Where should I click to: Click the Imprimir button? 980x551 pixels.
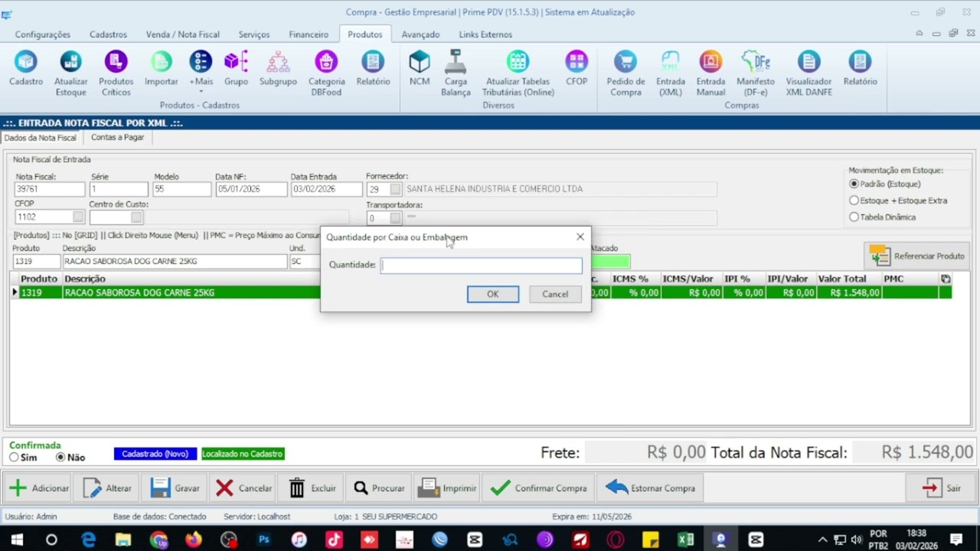click(447, 488)
